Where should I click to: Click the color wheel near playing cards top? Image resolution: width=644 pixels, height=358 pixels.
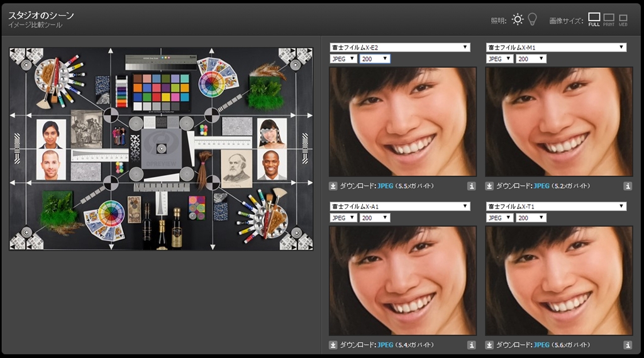(x=211, y=84)
